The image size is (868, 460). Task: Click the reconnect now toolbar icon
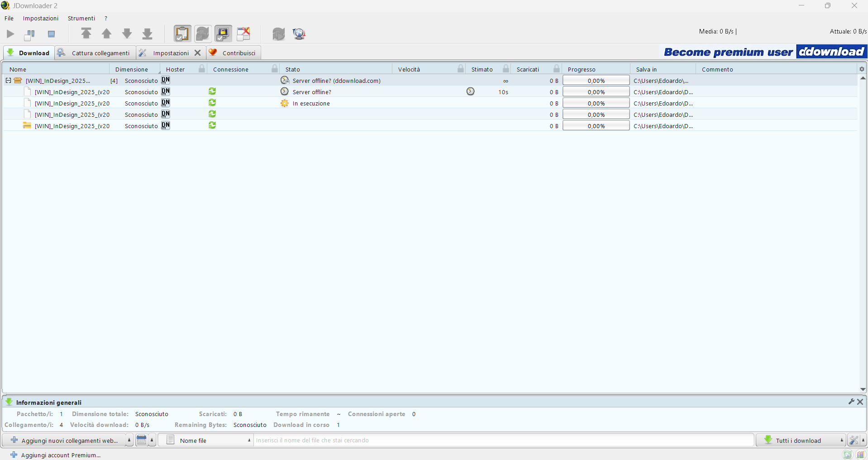[x=279, y=34]
